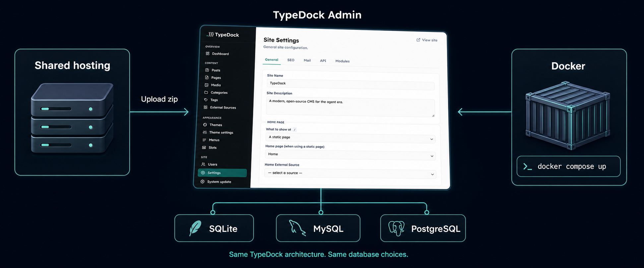Click the MySQL dolphin icon
The image size is (644, 268).
tap(297, 228)
